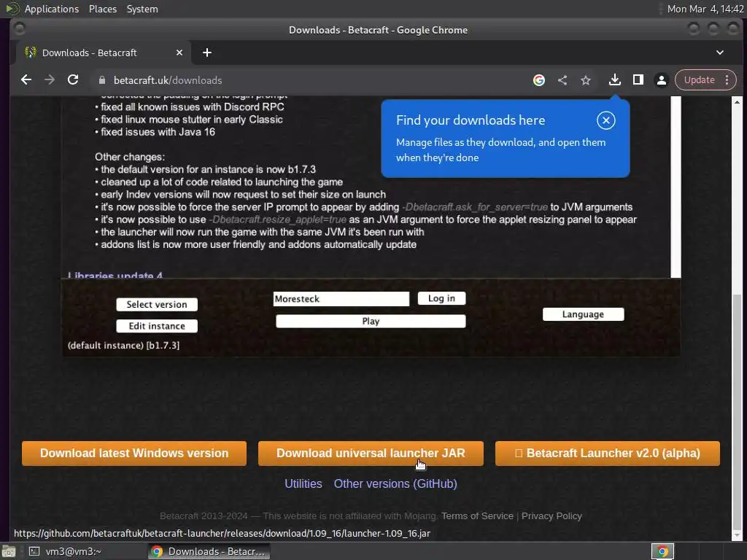Open the System menu
747x560 pixels.
coord(142,9)
